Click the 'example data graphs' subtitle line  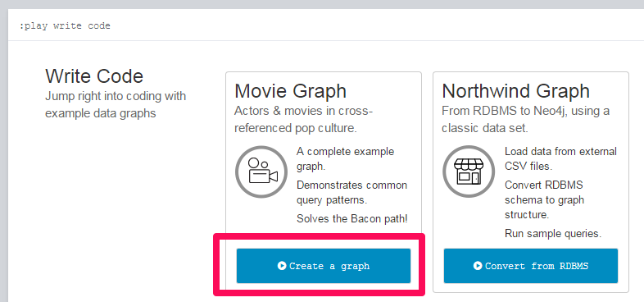point(101,113)
